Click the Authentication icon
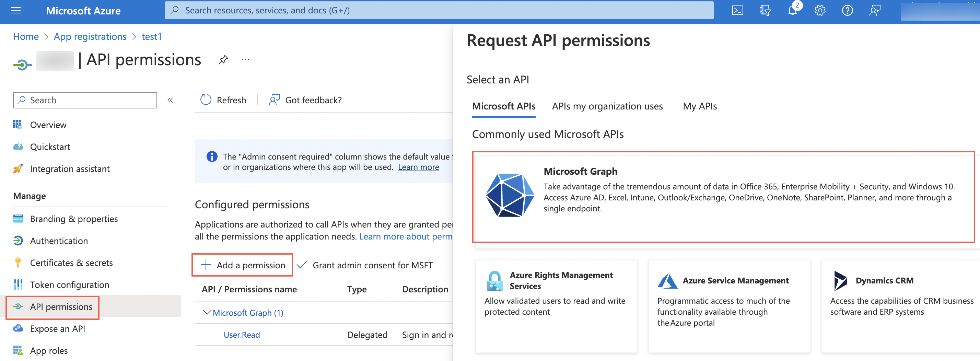Viewport: 980px width, 361px height. [18, 241]
